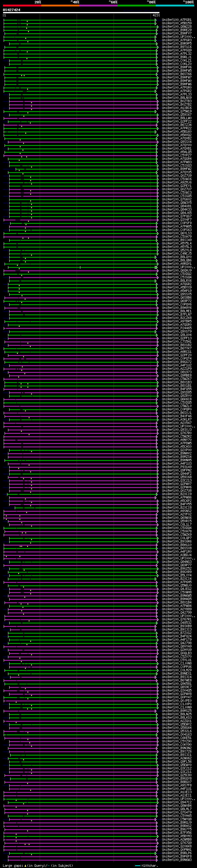Select hit label UniRef100_A2WU62

coord(177,758)
